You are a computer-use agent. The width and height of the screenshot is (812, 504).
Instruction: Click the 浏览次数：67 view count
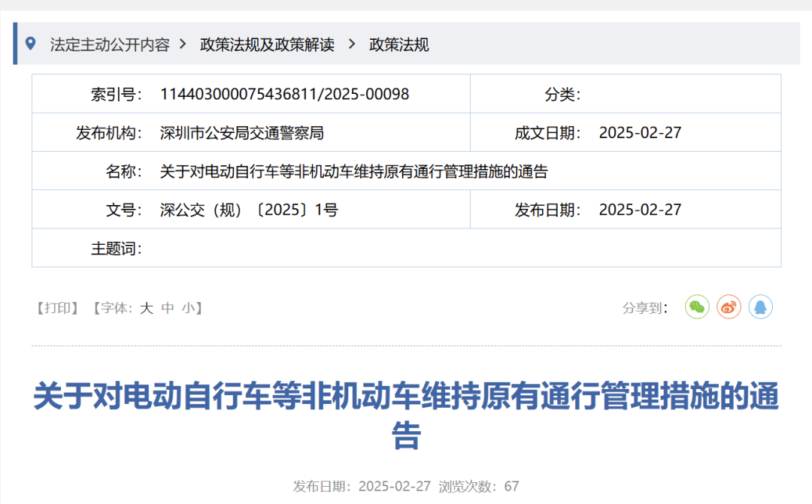coord(478,487)
